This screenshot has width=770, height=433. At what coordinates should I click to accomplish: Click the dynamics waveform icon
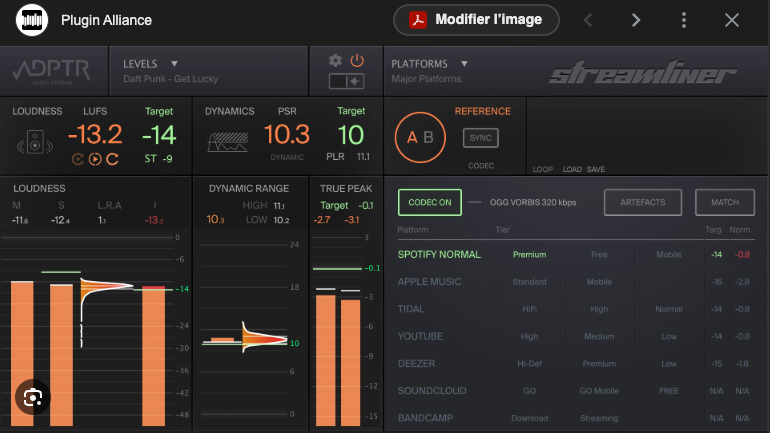(x=227, y=142)
